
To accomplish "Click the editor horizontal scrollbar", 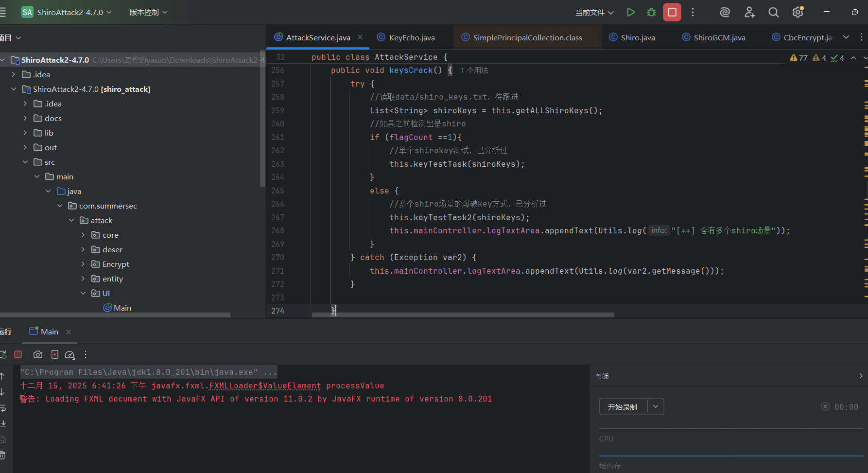I will click(x=463, y=315).
